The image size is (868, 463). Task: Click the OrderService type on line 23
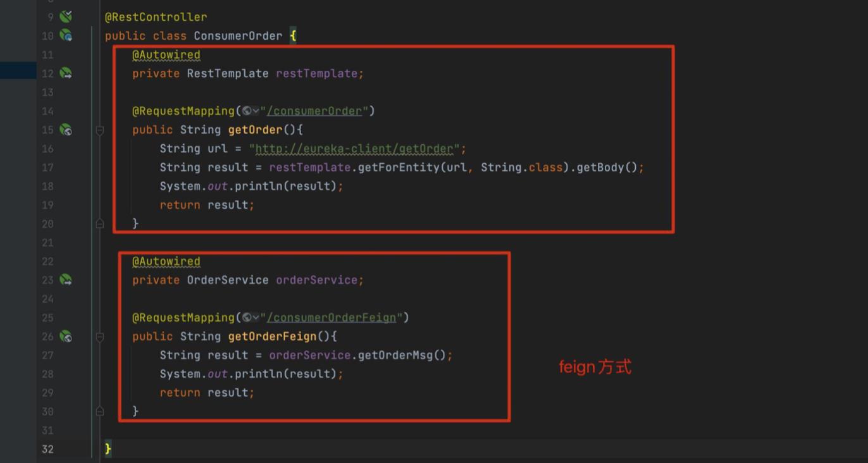click(228, 280)
